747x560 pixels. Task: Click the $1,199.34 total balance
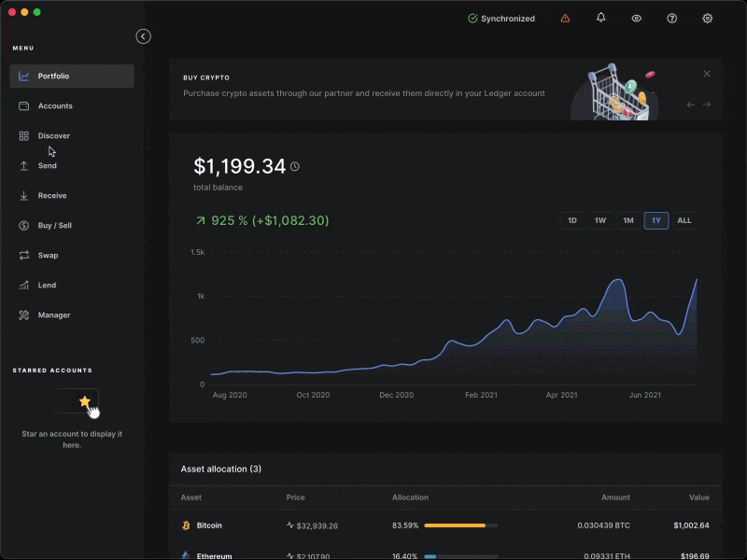[x=239, y=166]
